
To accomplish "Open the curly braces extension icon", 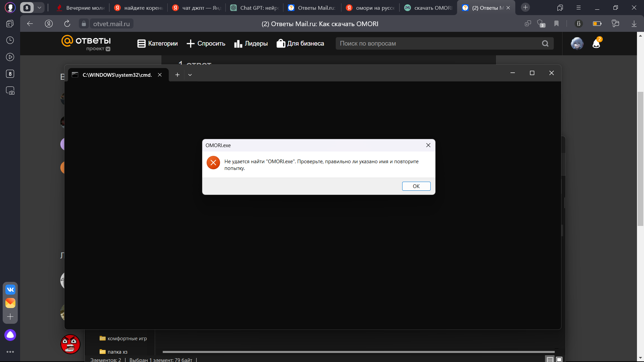I will [x=579, y=23].
